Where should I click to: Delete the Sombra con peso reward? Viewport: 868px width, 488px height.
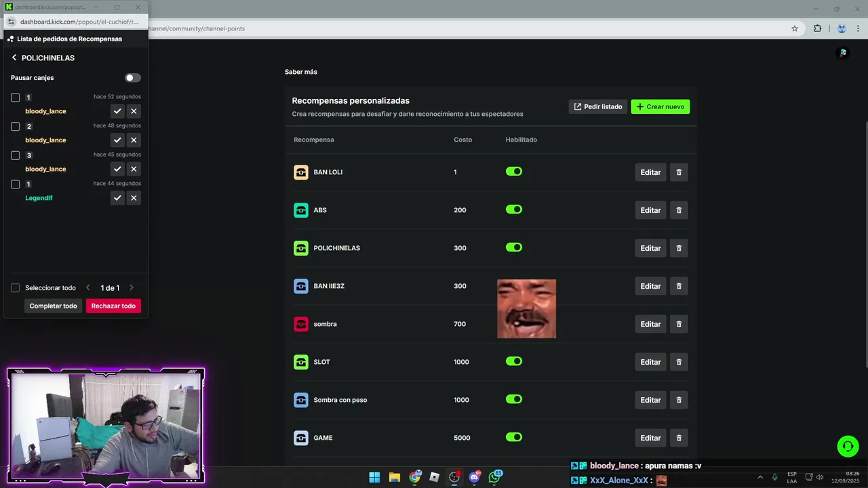tap(679, 400)
